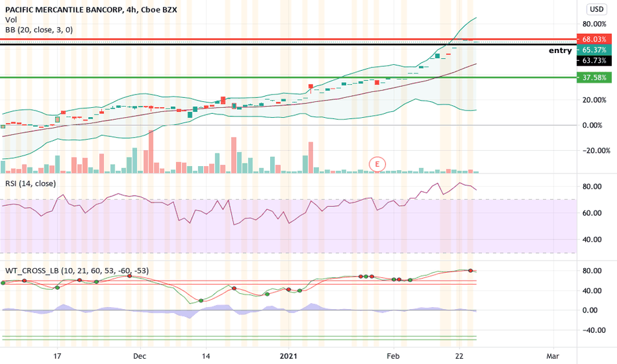617x364 pixels.
Task: Click the 'Mar' date on time axis
Action: (x=553, y=356)
